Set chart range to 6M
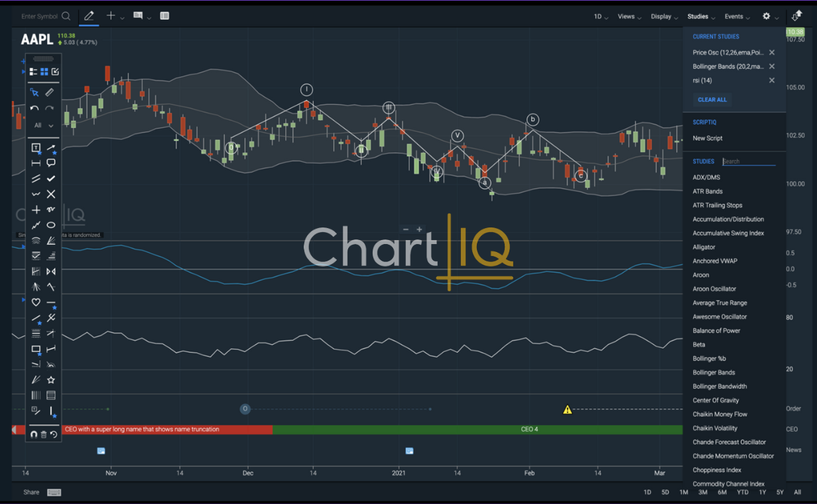This screenshot has height=504, width=817. (x=722, y=492)
